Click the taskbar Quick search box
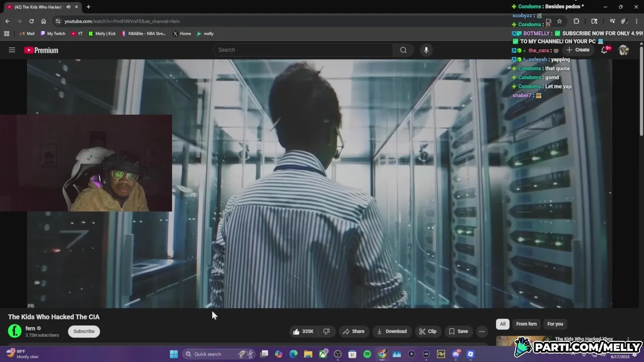Screen dimensions: 644x362 219,354
